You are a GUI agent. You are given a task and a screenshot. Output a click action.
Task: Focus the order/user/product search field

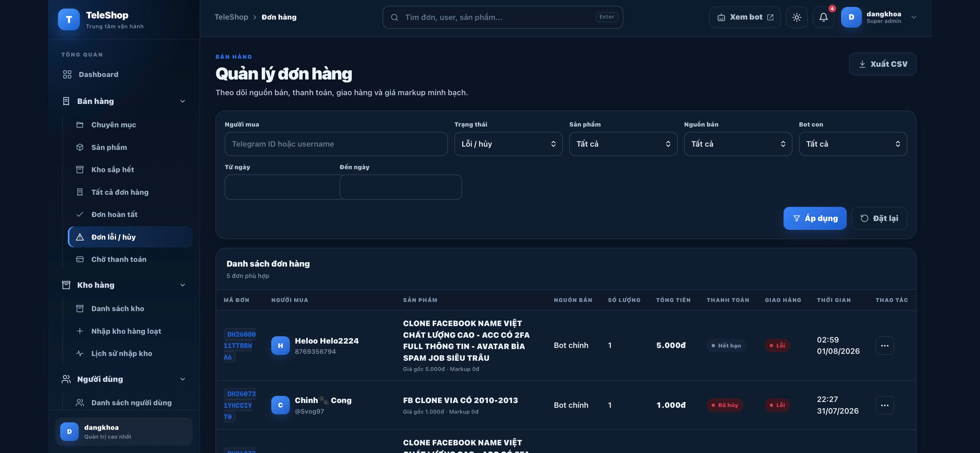[x=502, y=17]
